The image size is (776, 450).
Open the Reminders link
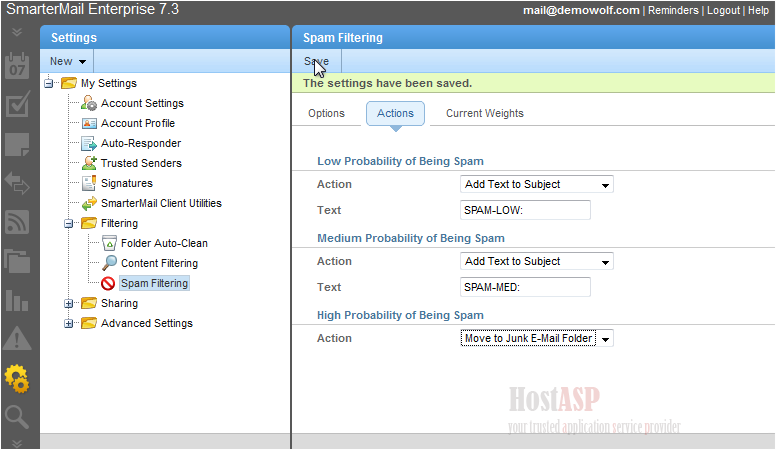tap(673, 10)
